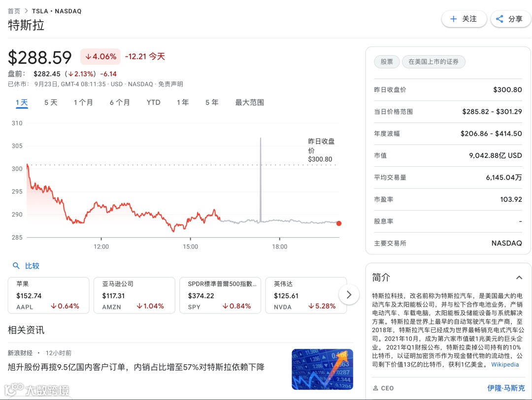
Task: Click the 18:00 label on chart axis
Action: coord(280,247)
